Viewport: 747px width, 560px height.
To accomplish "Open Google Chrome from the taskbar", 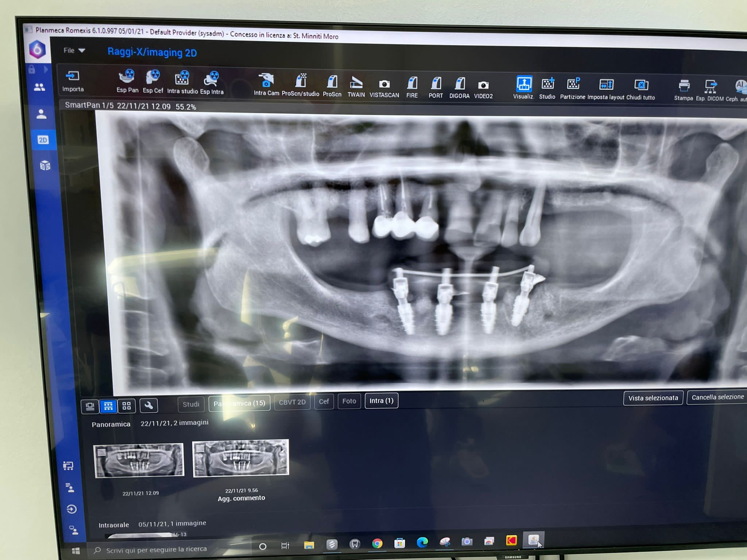I will pyautogui.click(x=377, y=544).
